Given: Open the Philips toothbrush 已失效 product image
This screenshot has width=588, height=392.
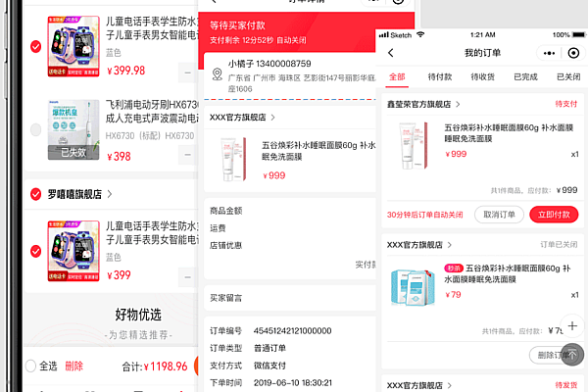Looking at the screenshot, I should [73, 129].
